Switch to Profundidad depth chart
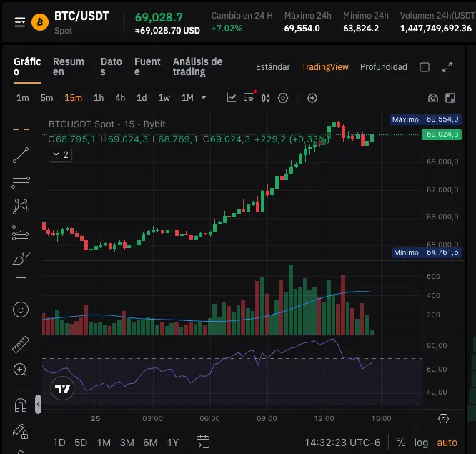 click(x=384, y=67)
